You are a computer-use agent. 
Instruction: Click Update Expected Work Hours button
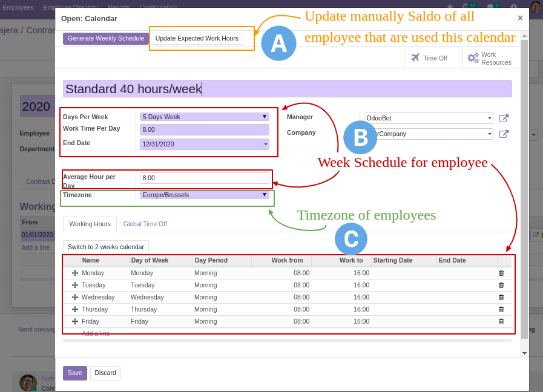pos(197,39)
